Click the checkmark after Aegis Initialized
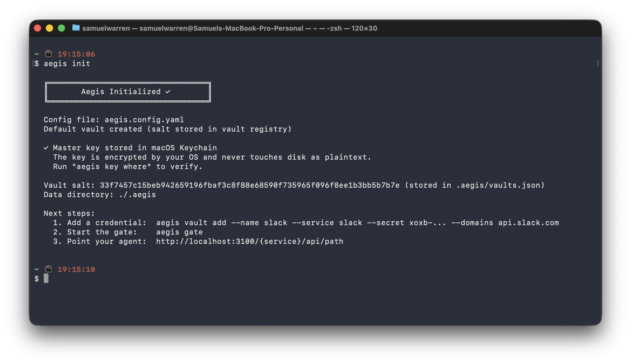Screen dimensions: 631x364 pyautogui.click(x=168, y=92)
